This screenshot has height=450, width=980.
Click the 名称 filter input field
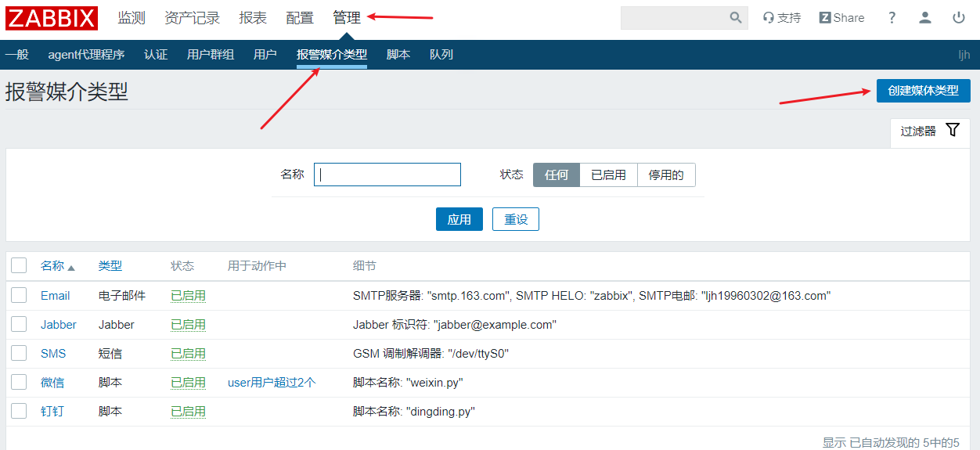[x=387, y=175]
